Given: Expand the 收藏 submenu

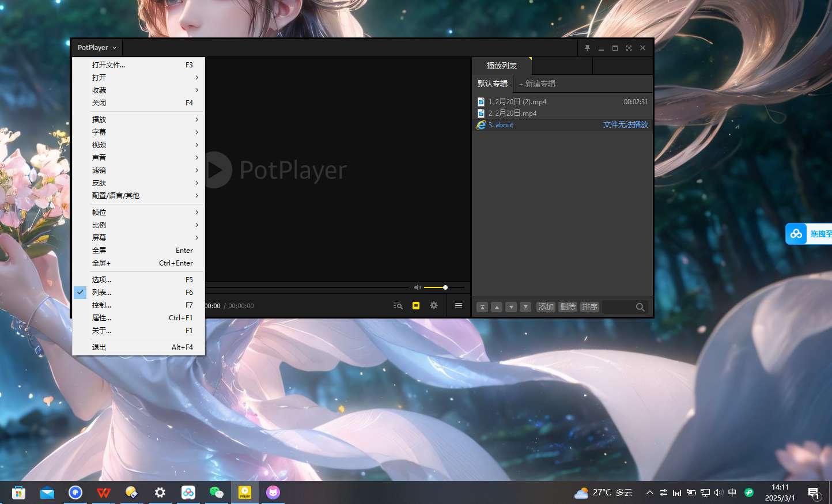Looking at the screenshot, I should click(x=138, y=90).
